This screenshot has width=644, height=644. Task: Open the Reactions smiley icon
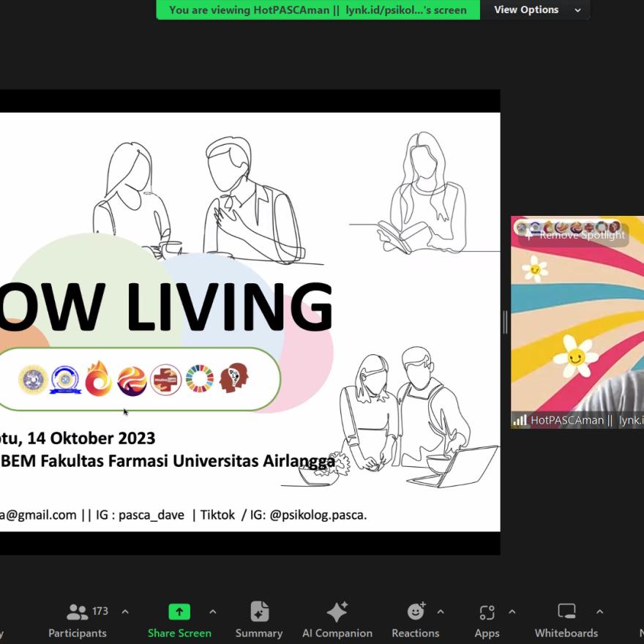point(416,612)
